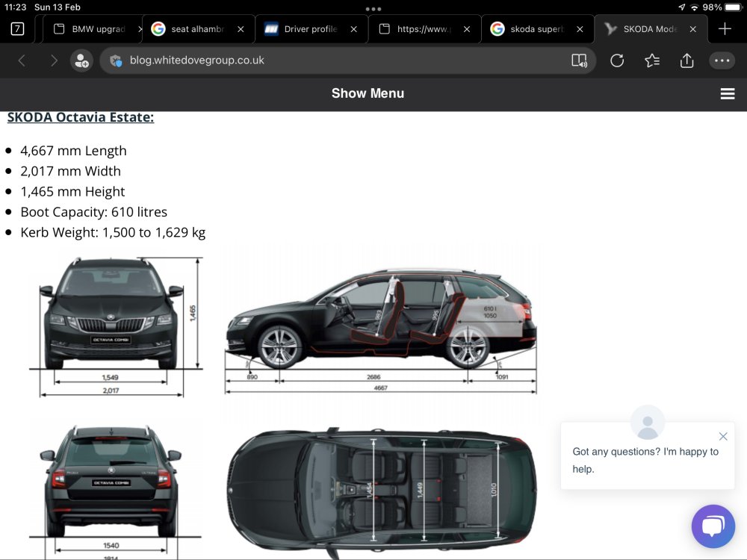Focus the blog.whitedovegroup.co.uk address bar
This screenshot has width=747, height=560.
(x=348, y=60)
